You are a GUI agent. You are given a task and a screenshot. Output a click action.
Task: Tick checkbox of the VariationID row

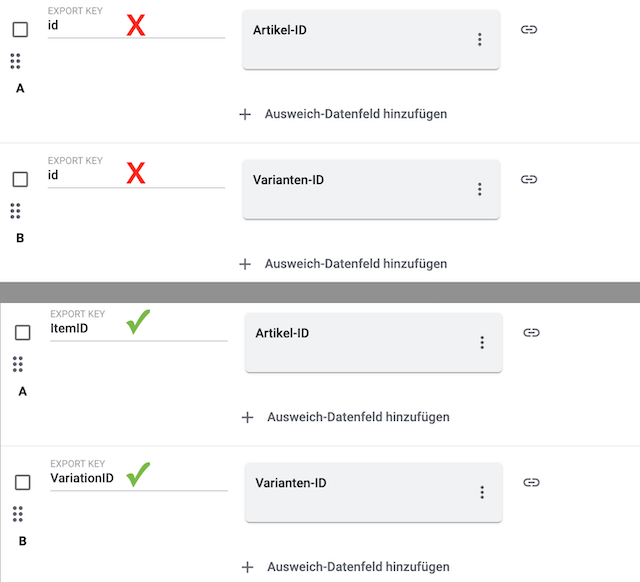pyautogui.click(x=22, y=483)
